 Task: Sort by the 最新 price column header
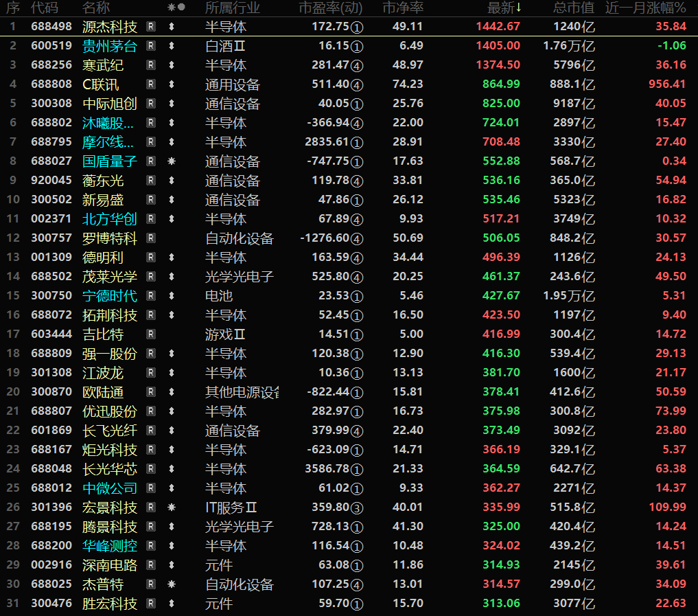(x=504, y=8)
